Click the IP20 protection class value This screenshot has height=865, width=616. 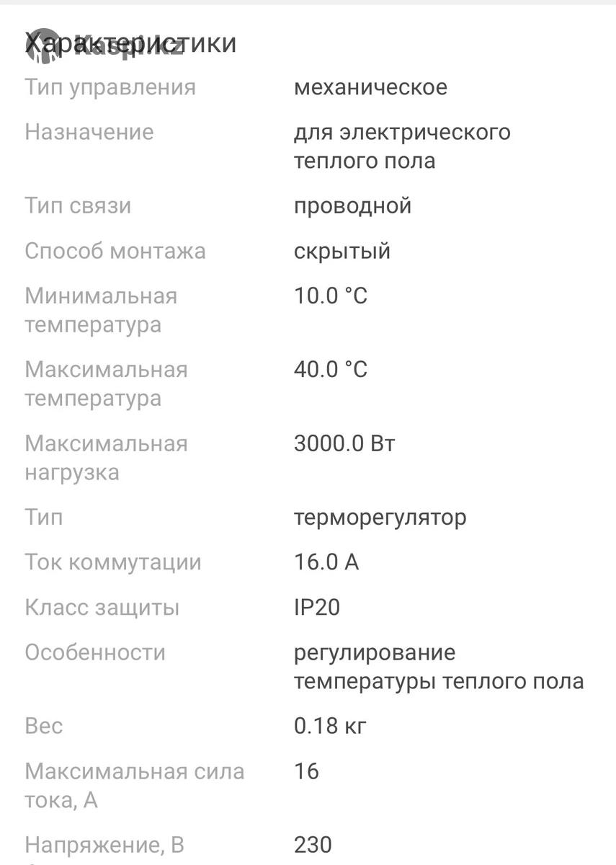point(317,607)
